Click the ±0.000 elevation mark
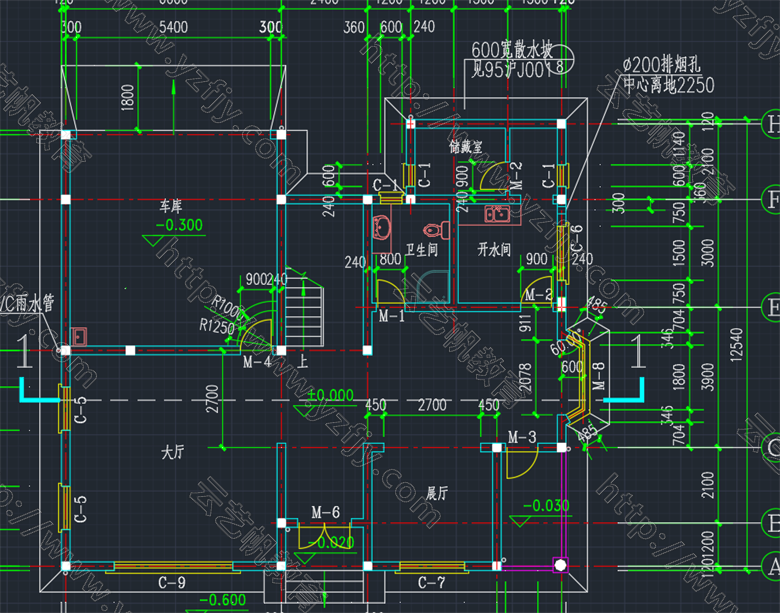 [x=330, y=396]
